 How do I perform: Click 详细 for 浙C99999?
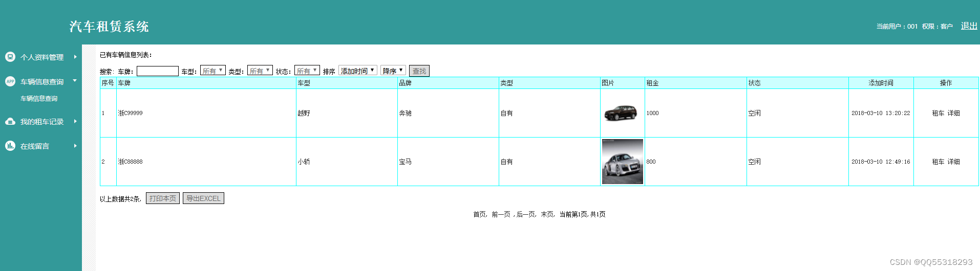tap(954, 113)
